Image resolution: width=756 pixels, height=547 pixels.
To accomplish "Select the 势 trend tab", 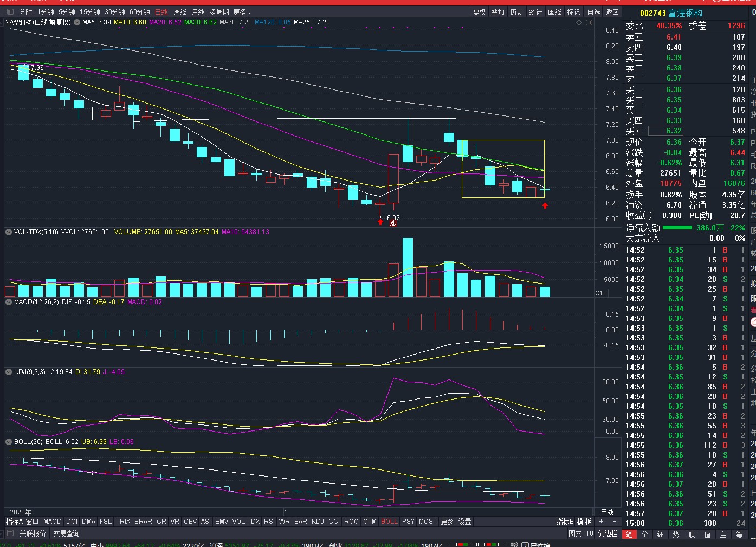I will (x=676, y=535).
